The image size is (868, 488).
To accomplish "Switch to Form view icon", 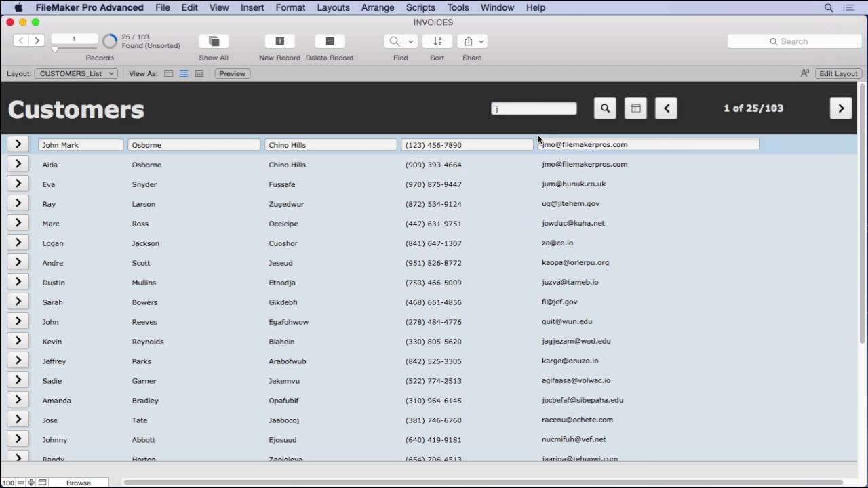I will click(169, 73).
